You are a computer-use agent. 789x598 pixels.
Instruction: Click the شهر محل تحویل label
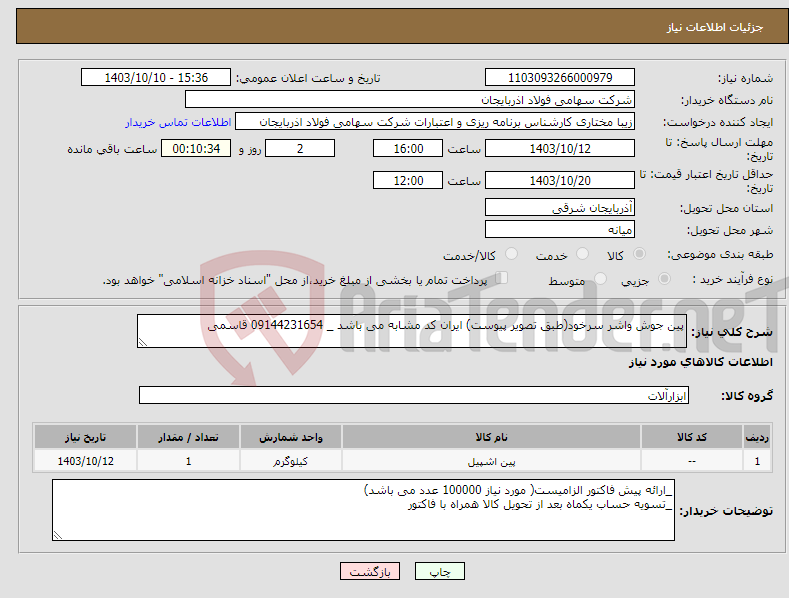[730, 230]
